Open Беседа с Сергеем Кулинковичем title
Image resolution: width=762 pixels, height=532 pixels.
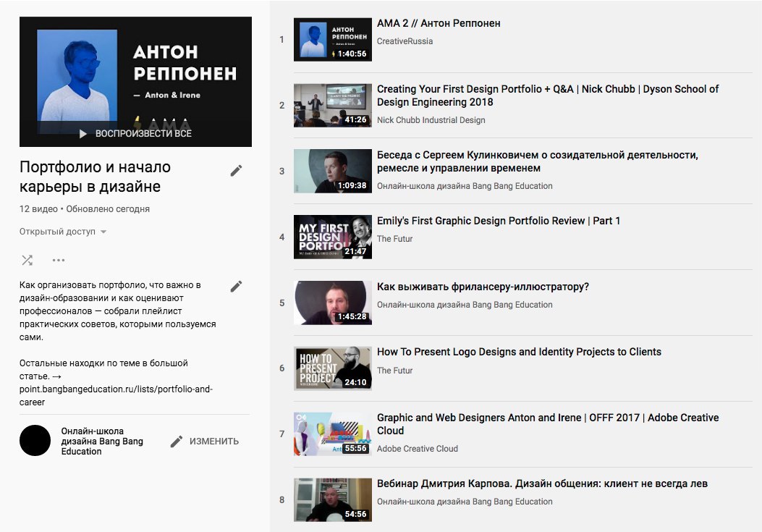(x=538, y=161)
